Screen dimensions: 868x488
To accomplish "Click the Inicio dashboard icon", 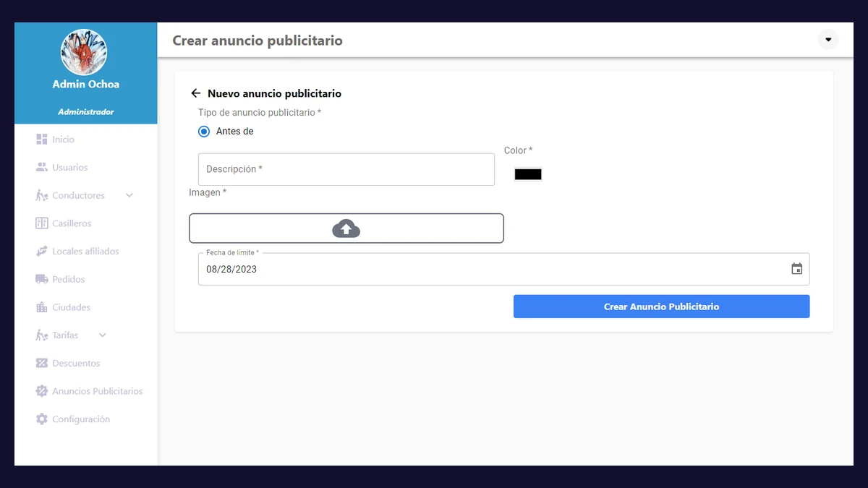I will click(41, 140).
